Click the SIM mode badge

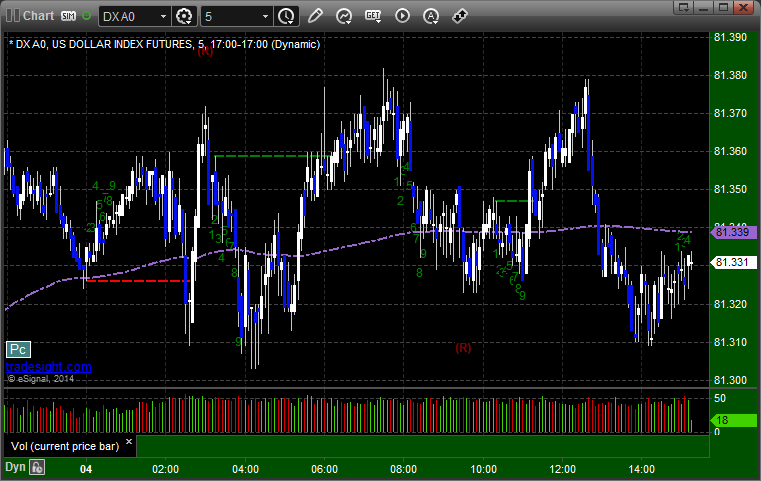68,16
